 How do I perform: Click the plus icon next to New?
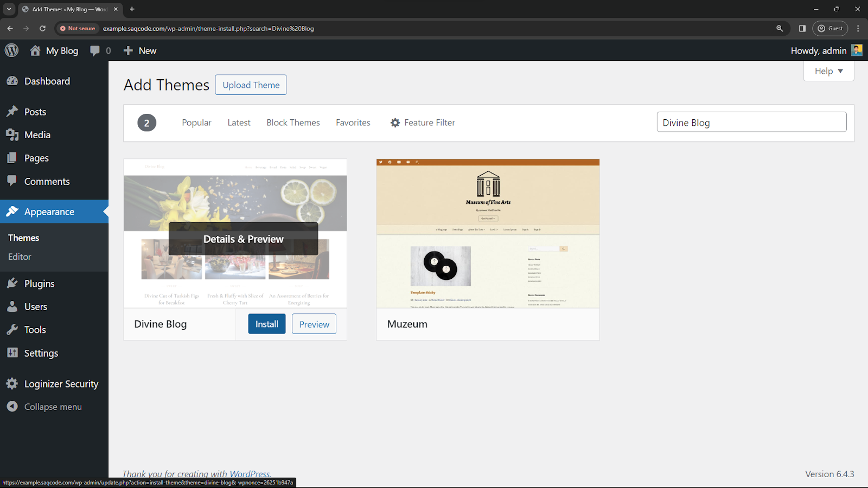click(128, 50)
